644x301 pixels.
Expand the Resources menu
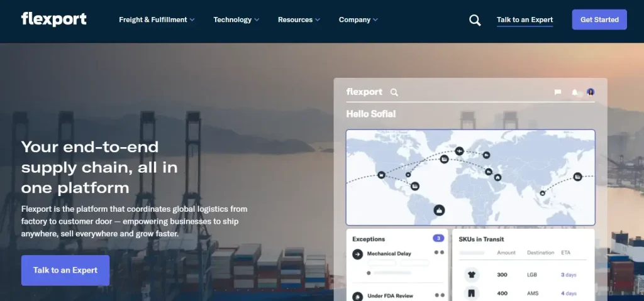(x=299, y=19)
